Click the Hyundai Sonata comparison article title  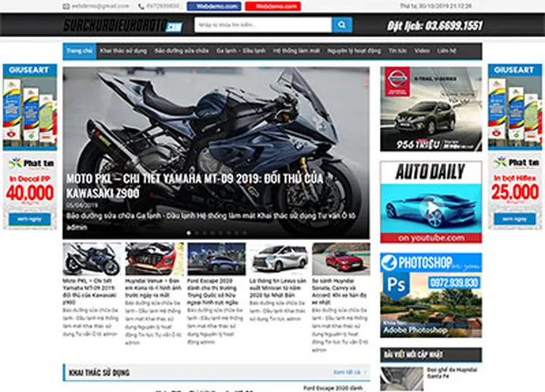click(339, 291)
